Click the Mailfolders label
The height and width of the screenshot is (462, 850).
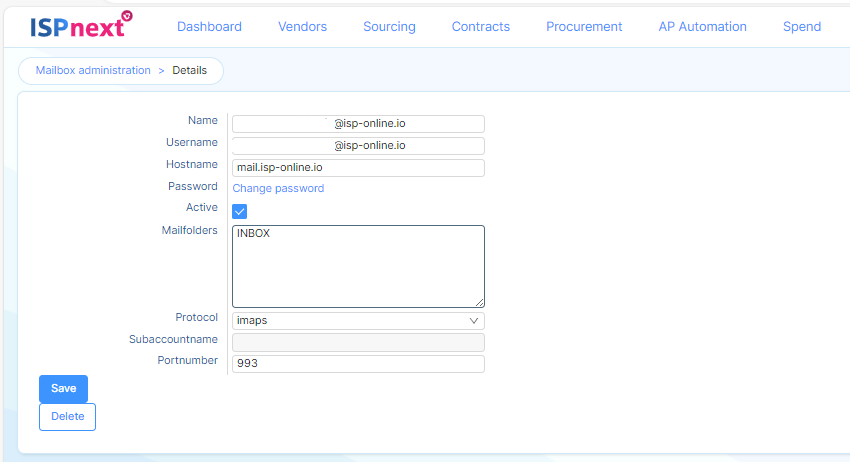point(190,230)
